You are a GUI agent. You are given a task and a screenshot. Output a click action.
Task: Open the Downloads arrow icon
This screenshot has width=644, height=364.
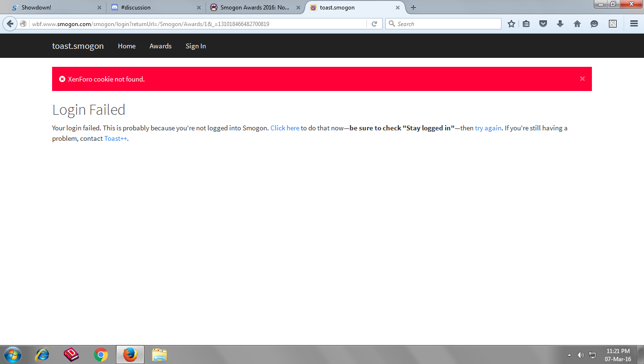[560, 24]
